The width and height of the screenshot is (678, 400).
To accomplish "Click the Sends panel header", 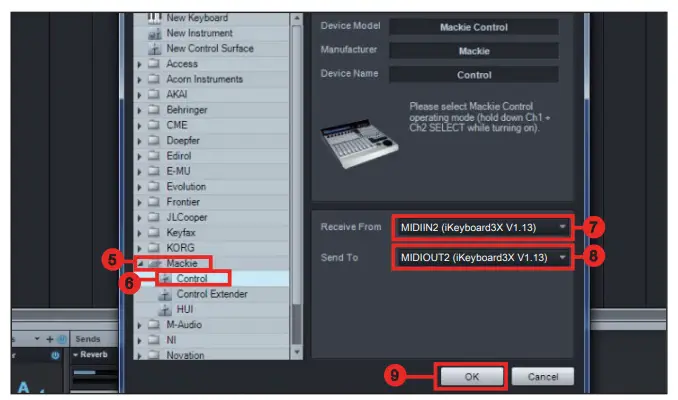I will pyautogui.click(x=94, y=339).
